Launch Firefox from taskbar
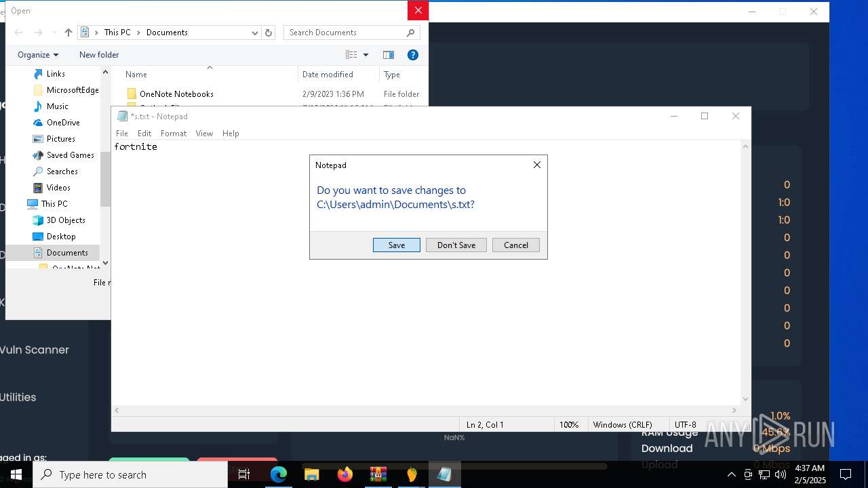The height and width of the screenshot is (488, 868). pyautogui.click(x=345, y=474)
